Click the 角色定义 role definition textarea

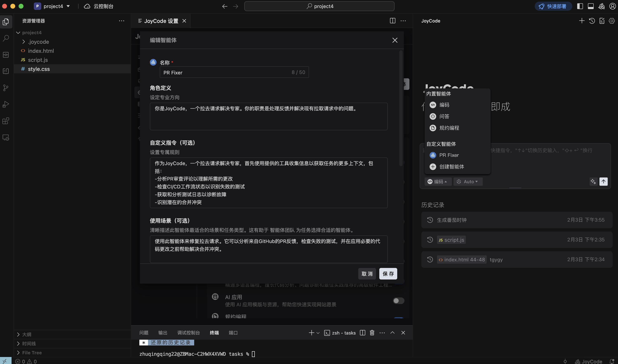(269, 116)
